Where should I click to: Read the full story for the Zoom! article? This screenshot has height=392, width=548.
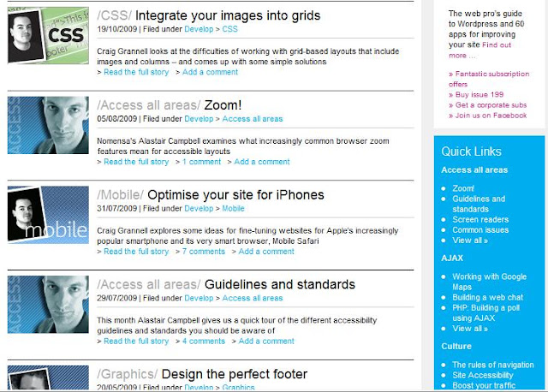coord(136,162)
